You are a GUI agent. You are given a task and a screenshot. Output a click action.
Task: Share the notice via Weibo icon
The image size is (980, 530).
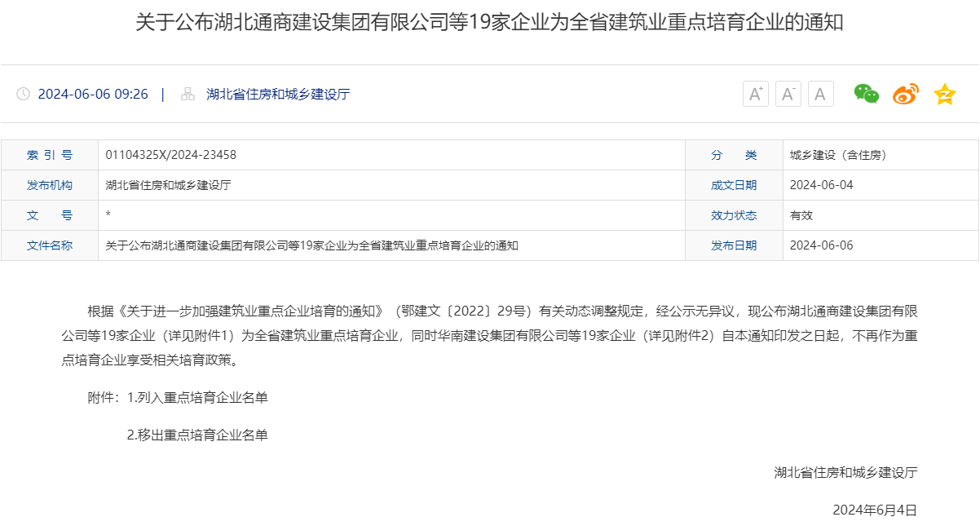(906, 94)
